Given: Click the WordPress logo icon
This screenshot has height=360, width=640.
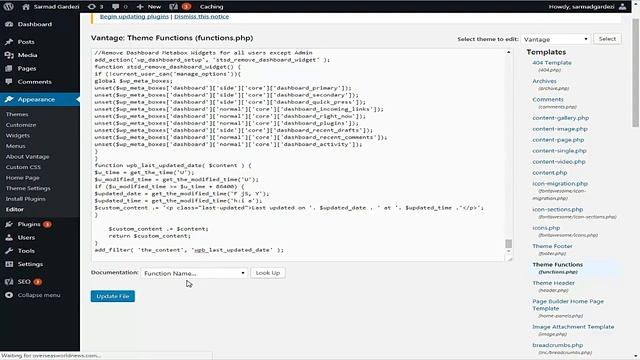Looking at the screenshot, I should pyautogui.click(x=8, y=7).
